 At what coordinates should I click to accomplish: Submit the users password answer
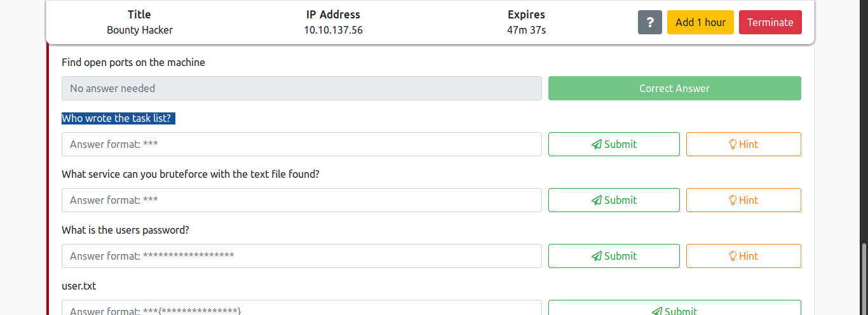[614, 256]
